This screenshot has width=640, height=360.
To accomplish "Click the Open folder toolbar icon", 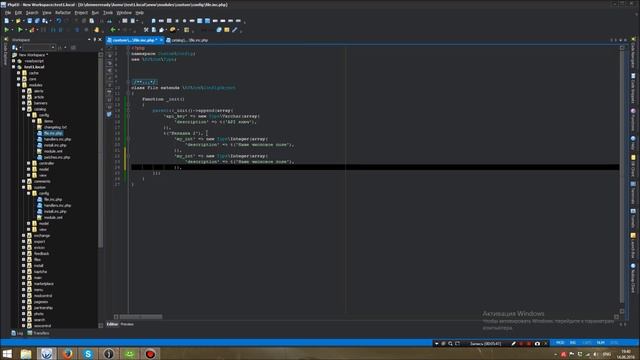I will (18, 21).
